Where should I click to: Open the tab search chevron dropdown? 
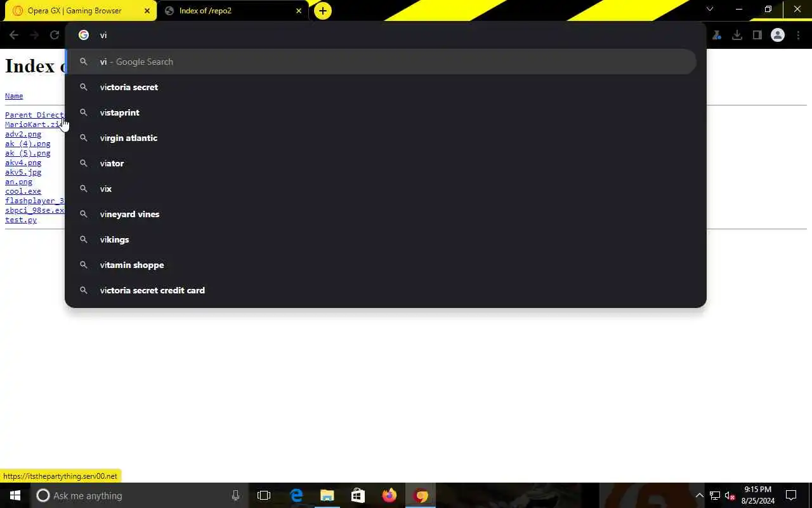click(710, 10)
